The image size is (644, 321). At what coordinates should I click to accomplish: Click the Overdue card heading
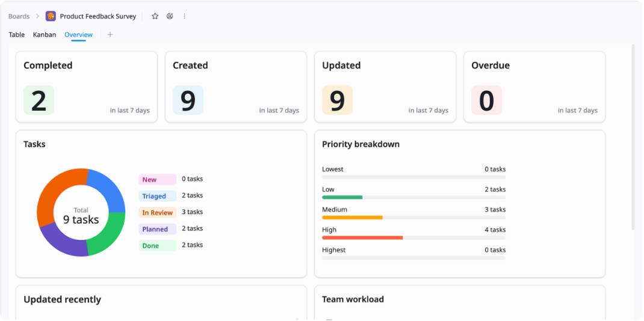coord(491,66)
